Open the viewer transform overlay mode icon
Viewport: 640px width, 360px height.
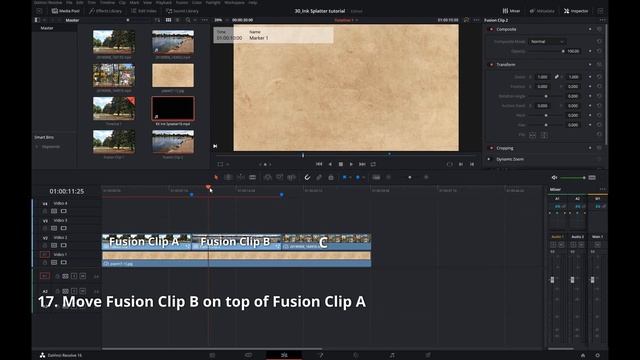point(220,164)
